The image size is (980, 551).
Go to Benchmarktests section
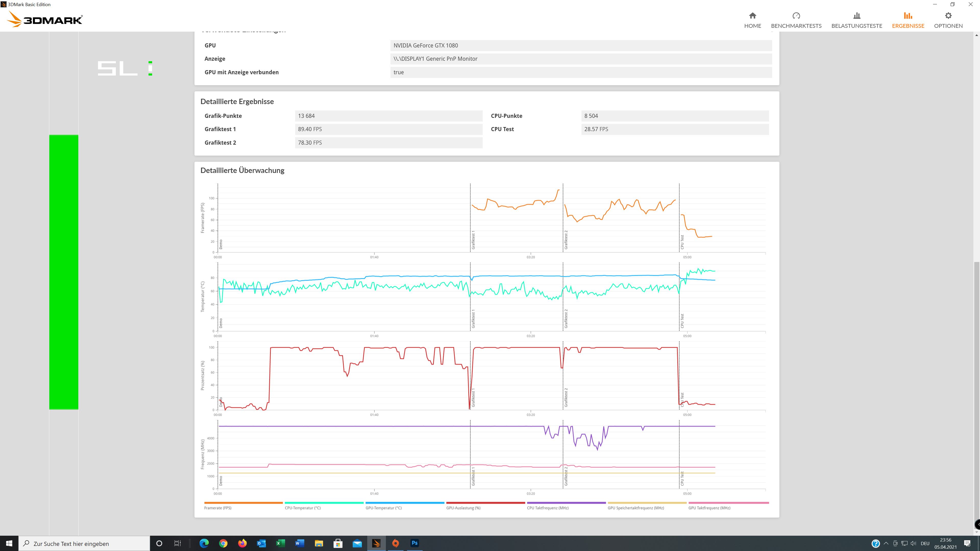[796, 20]
